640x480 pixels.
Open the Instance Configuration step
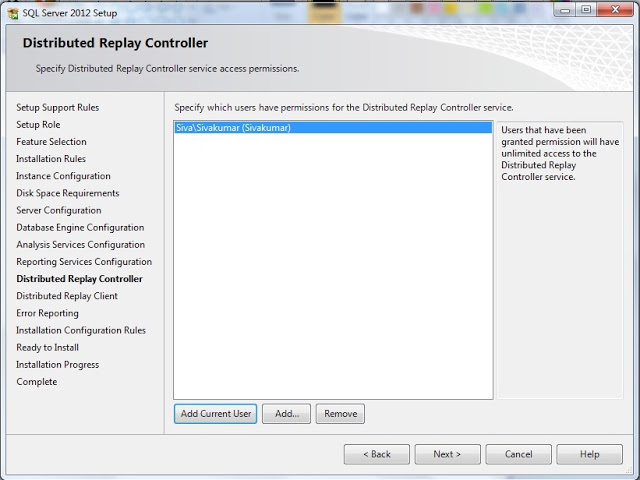[63, 176]
